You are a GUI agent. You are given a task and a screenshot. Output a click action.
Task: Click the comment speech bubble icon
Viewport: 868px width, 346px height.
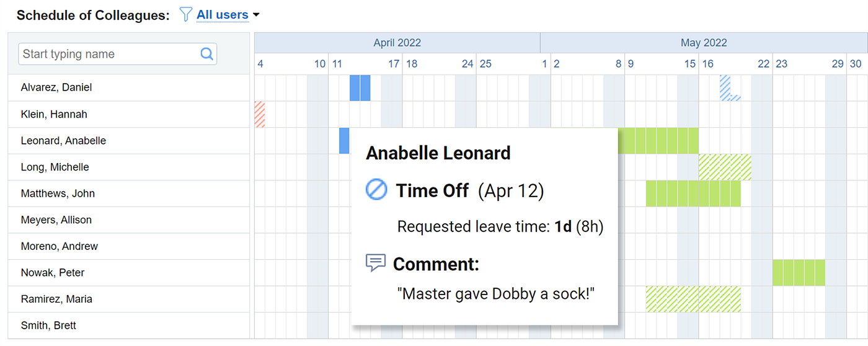[x=376, y=263]
